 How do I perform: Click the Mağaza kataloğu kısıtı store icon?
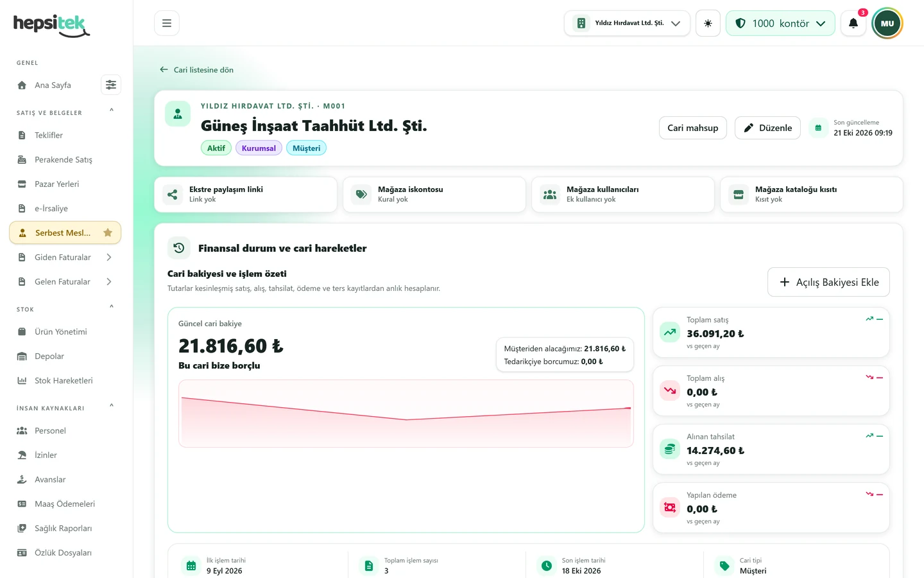(x=739, y=195)
